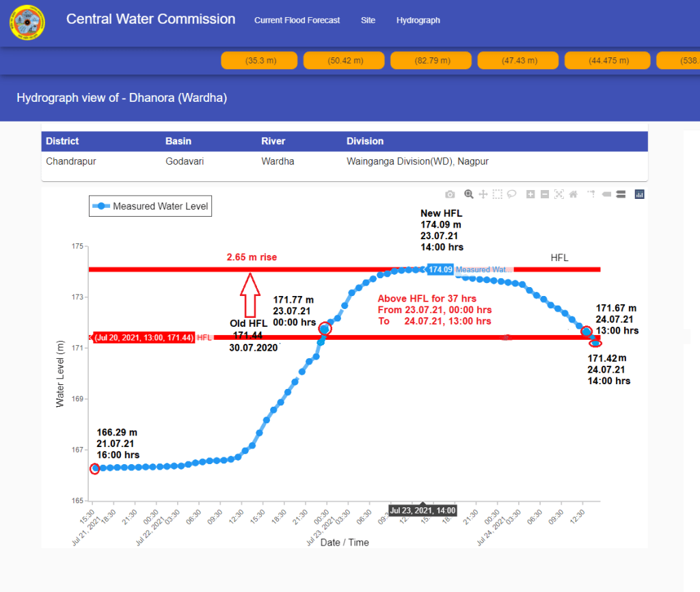
Task: Reset axes with the home icon
Action: click(x=574, y=194)
